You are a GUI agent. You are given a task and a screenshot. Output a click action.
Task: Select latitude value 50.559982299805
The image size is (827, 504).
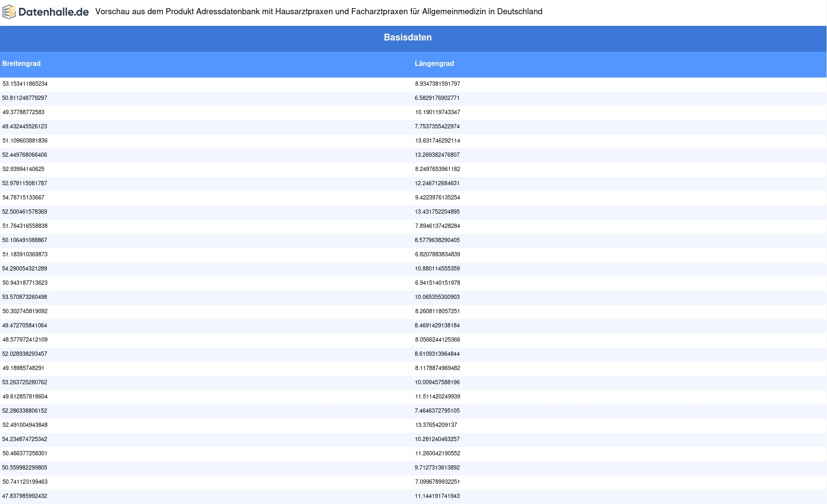click(25, 468)
